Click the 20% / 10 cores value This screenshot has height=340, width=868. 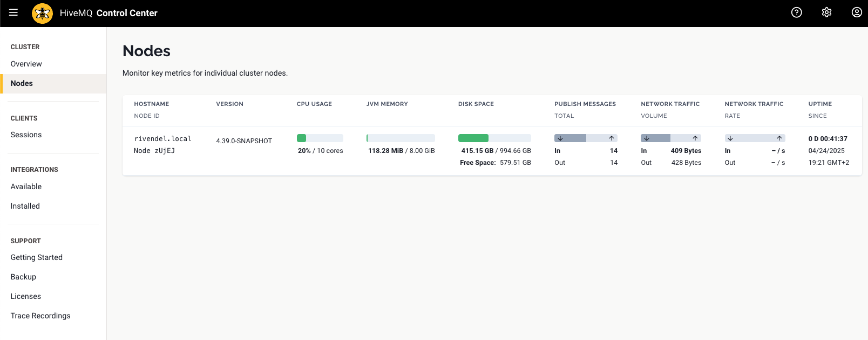[x=321, y=151]
